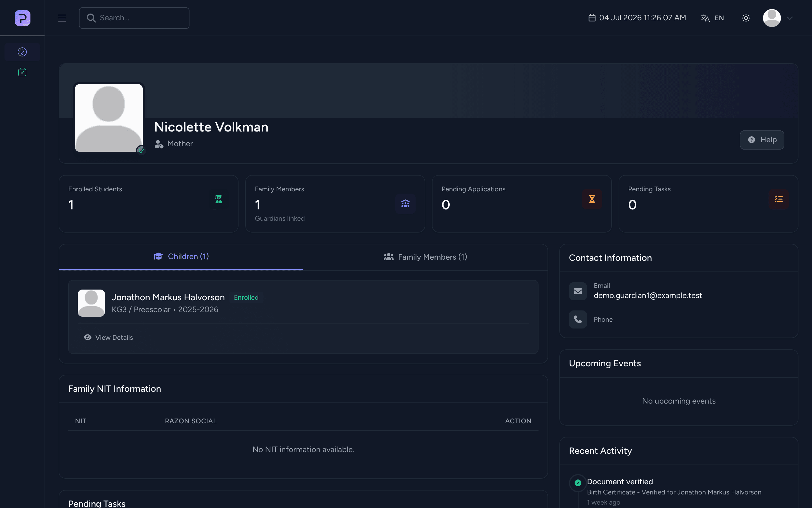This screenshot has width=812, height=508.
Task: Click the Document verified activity entry
Action: pos(678,492)
